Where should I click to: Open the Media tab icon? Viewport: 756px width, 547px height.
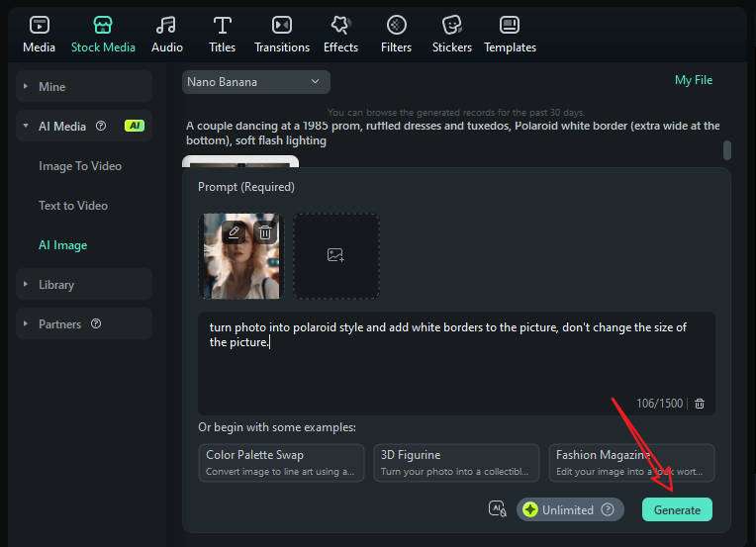39,25
